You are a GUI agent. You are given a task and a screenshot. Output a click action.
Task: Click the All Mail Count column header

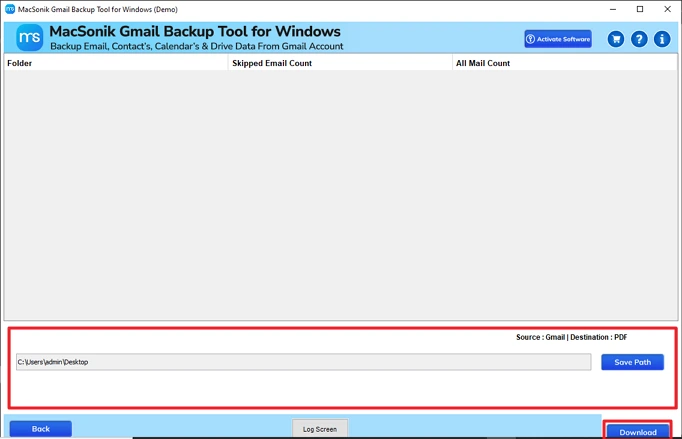coord(483,63)
